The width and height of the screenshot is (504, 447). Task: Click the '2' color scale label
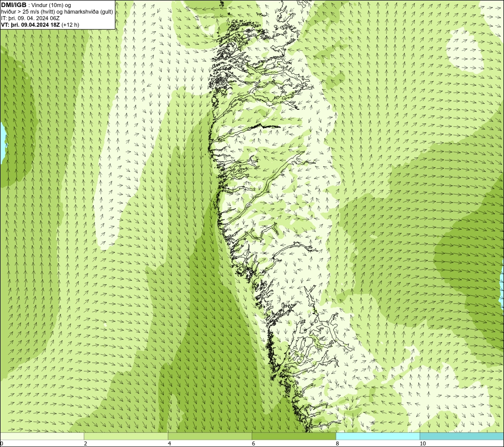point(86,443)
